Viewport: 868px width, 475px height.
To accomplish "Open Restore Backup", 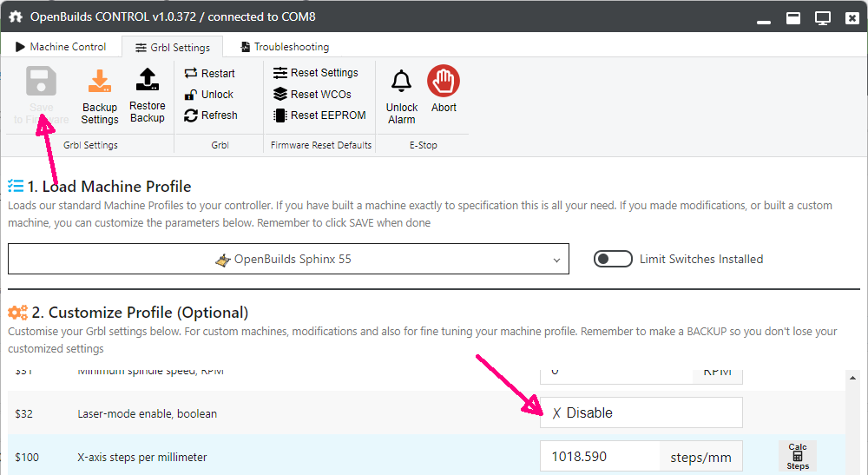I will pyautogui.click(x=148, y=81).
